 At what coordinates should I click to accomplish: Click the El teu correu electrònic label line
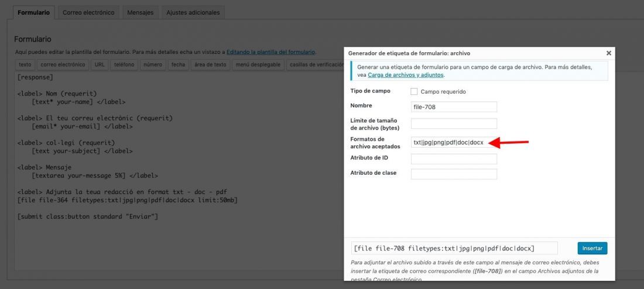point(95,118)
